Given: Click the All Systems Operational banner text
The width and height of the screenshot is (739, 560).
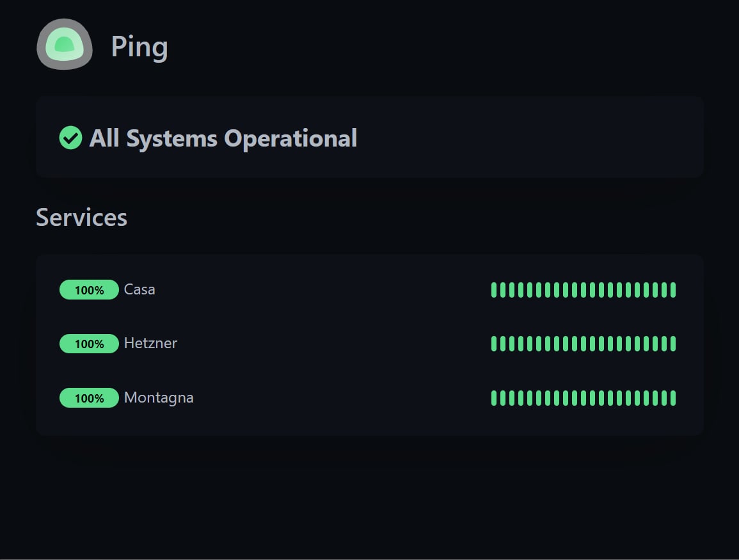Looking at the screenshot, I should (223, 138).
